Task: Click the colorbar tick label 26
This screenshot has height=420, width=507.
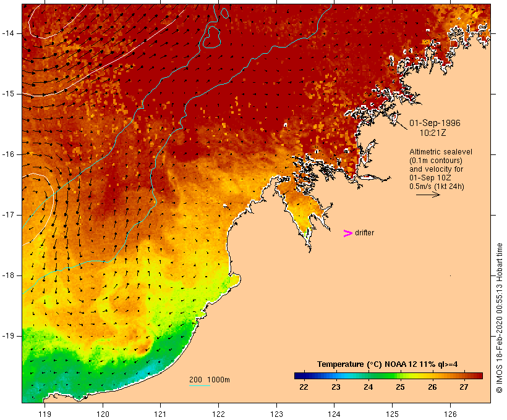Action: (432, 387)
